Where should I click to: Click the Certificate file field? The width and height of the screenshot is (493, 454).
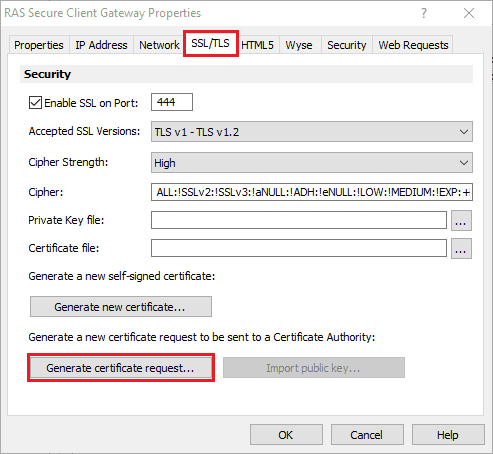point(299,248)
